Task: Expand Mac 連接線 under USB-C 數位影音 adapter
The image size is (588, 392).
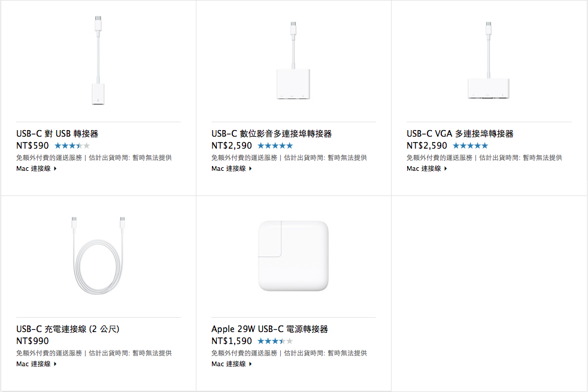Action: pos(231,169)
